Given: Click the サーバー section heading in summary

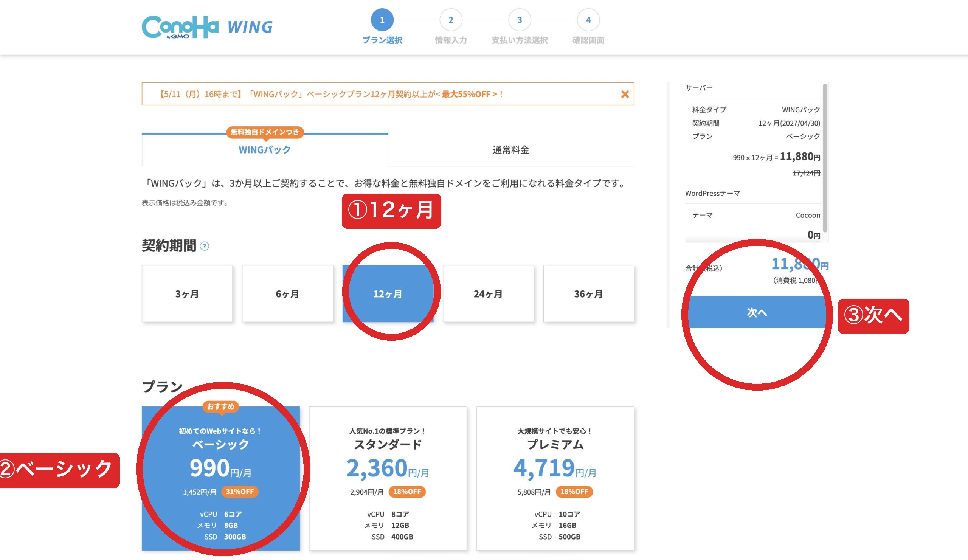Looking at the screenshot, I should (x=699, y=88).
